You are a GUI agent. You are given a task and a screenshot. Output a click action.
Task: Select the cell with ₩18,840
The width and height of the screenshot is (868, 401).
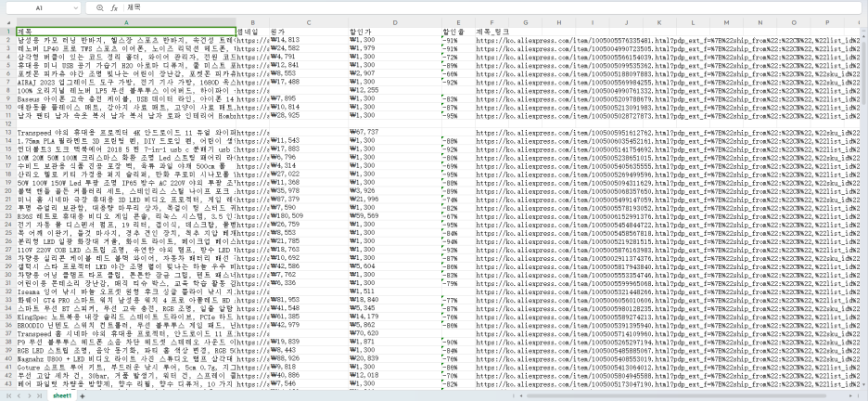tap(395, 300)
